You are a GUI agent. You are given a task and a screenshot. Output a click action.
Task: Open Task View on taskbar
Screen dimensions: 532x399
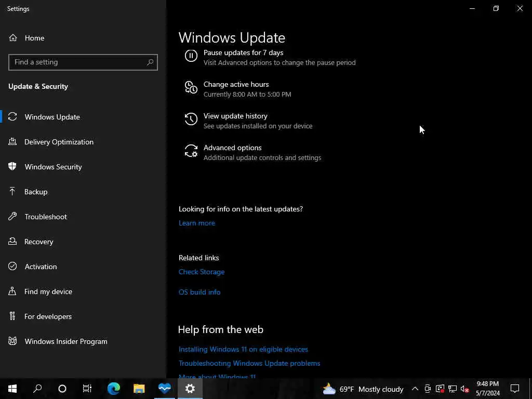pyautogui.click(x=87, y=389)
